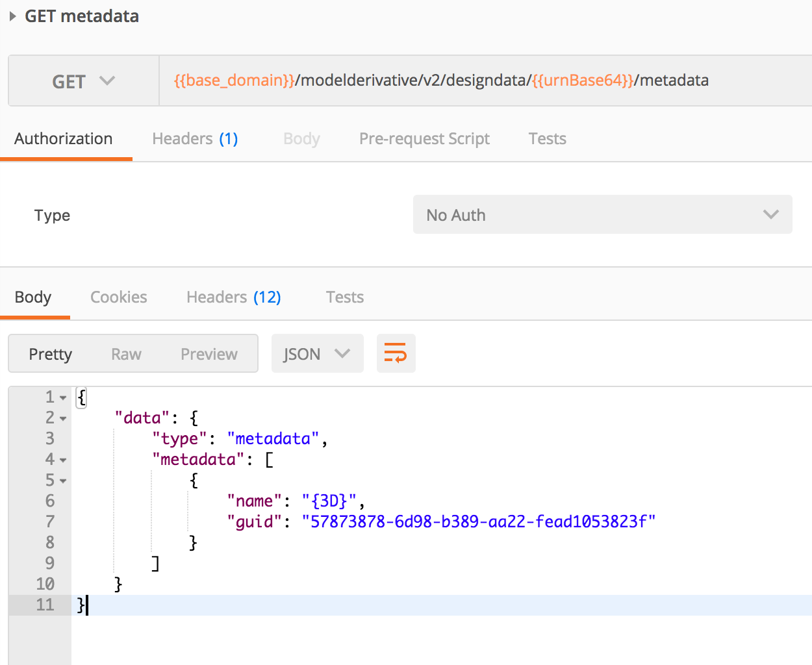The height and width of the screenshot is (665, 812).
Task: Click the GET method chevron icon
Action: 107,81
